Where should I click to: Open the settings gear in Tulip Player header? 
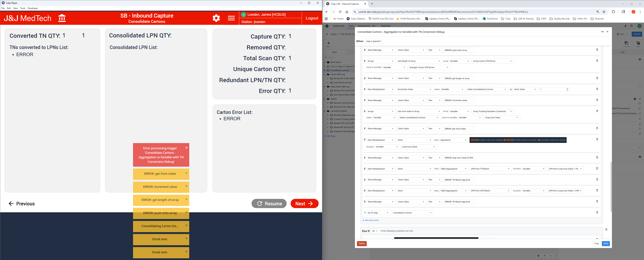[x=216, y=18]
